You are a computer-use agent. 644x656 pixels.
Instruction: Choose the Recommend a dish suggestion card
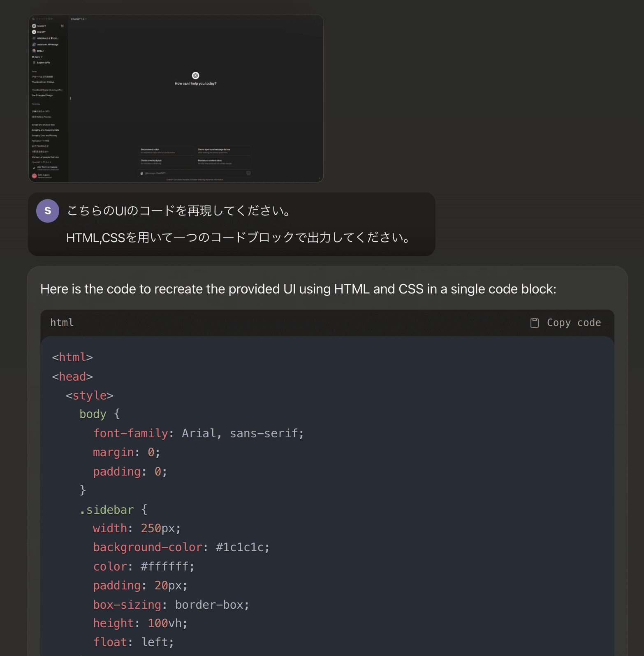[167, 151]
